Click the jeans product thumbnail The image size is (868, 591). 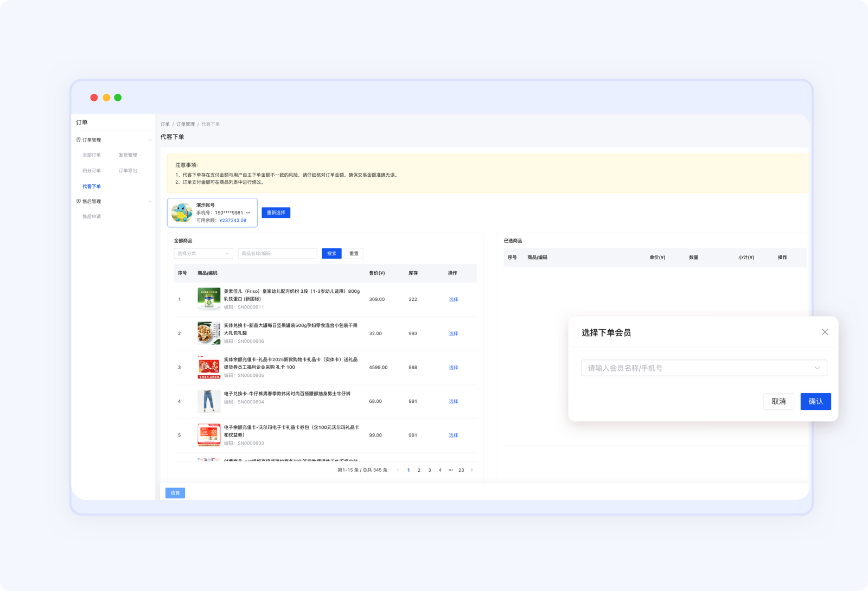point(209,401)
